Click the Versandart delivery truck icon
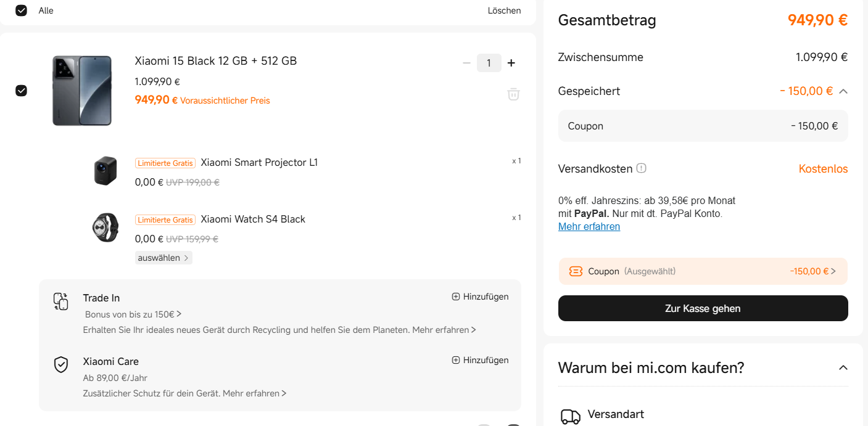 pos(570,417)
